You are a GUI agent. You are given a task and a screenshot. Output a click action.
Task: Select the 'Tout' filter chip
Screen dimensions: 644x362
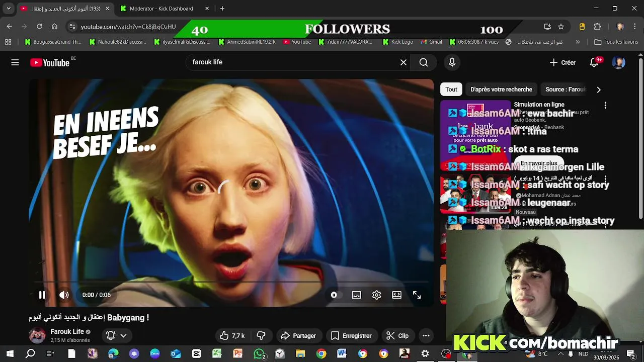click(x=451, y=89)
